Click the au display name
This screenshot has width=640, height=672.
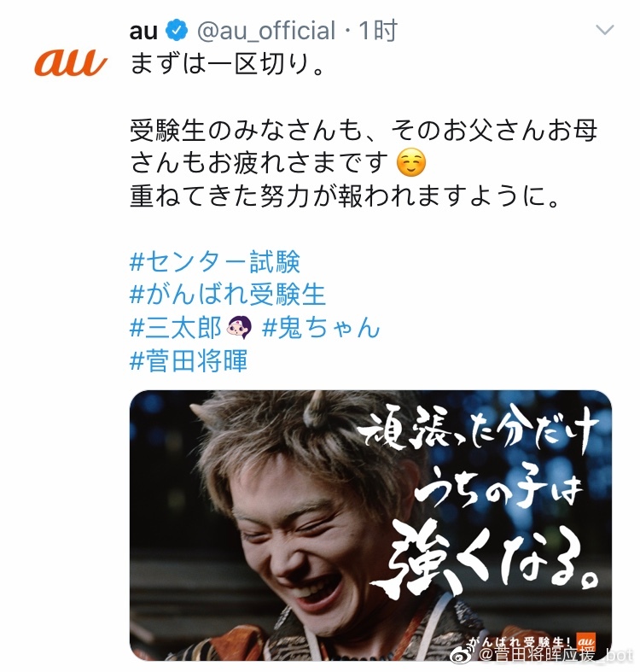coord(144,31)
